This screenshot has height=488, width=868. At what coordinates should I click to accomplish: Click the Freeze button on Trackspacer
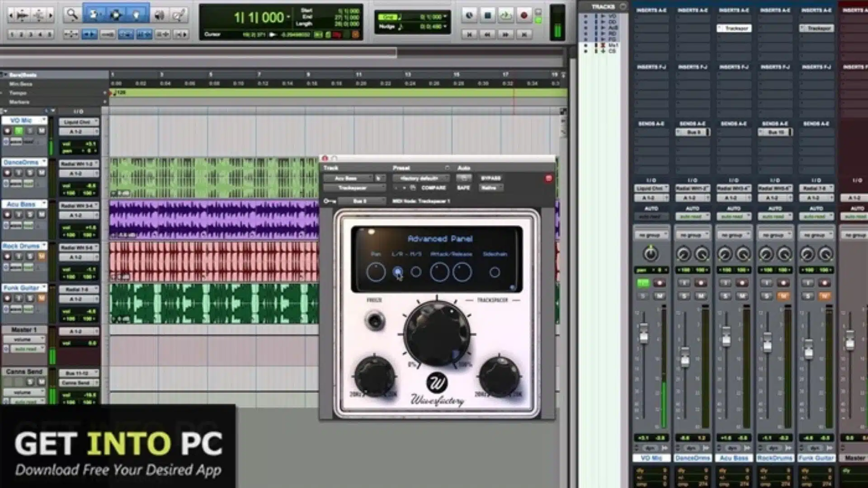[375, 321]
